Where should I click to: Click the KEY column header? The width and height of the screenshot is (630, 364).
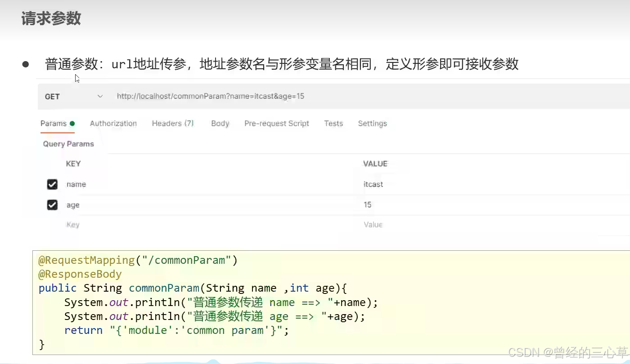coord(73,164)
